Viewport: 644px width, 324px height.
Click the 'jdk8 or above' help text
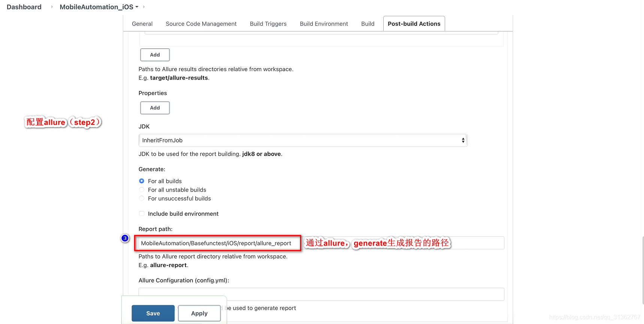click(x=261, y=154)
